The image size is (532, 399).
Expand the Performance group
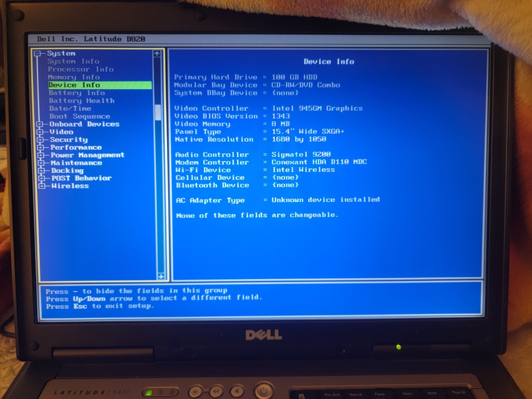(x=41, y=147)
